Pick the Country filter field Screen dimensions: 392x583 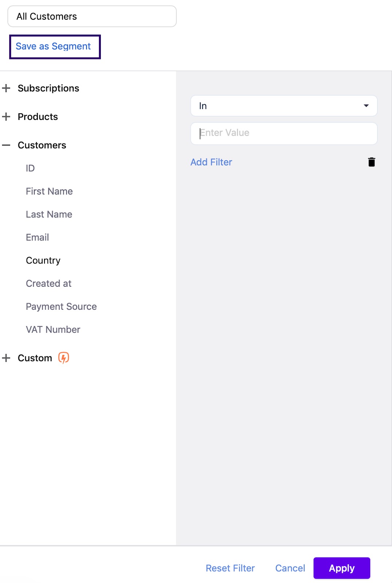[43, 261]
